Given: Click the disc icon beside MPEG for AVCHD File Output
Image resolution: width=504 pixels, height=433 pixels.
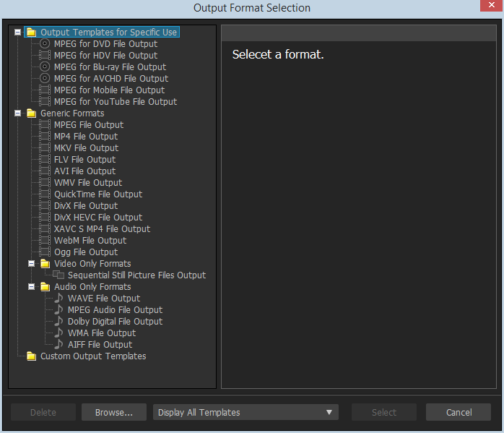Looking at the screenshot, I should 45,79.
